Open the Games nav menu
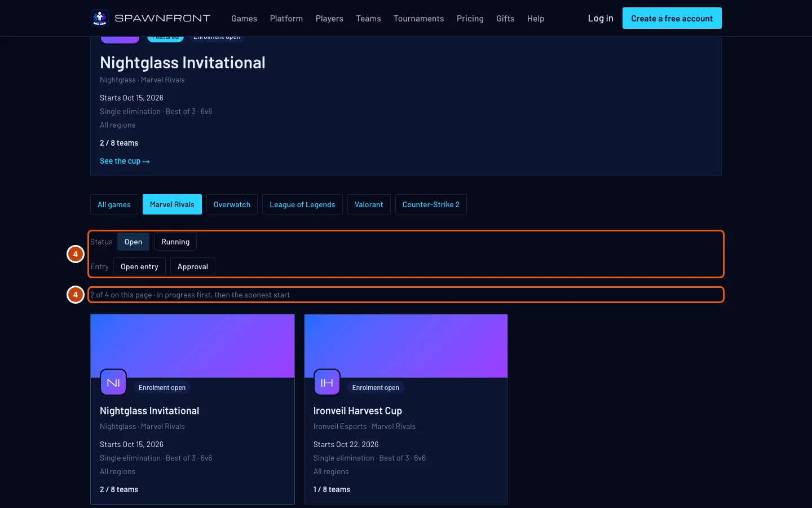The width and height of the screenshot is (812, 508). point(244,19)
